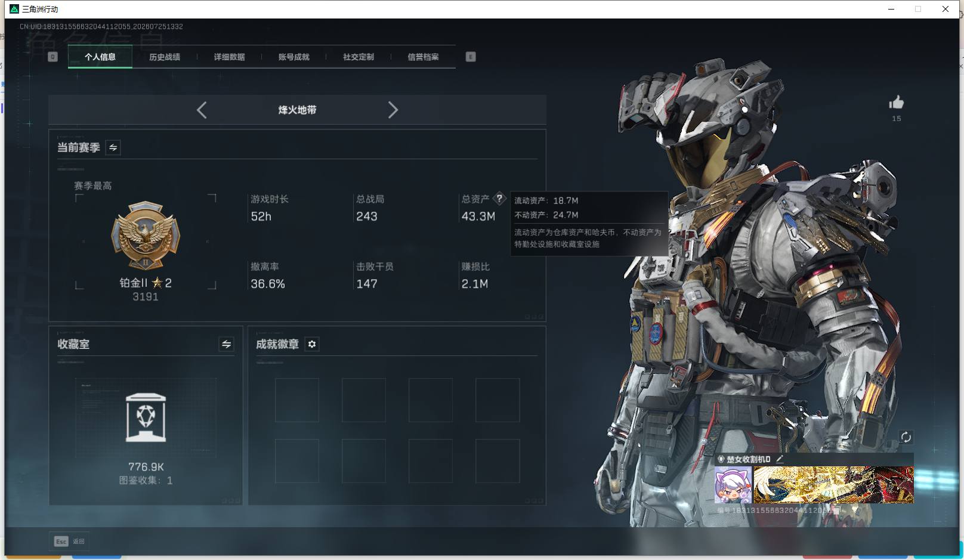Image resolution: width=964 pixels, height=560 pixels.
Task: Switch to the 历史战绩 tab
Action: 165,57
